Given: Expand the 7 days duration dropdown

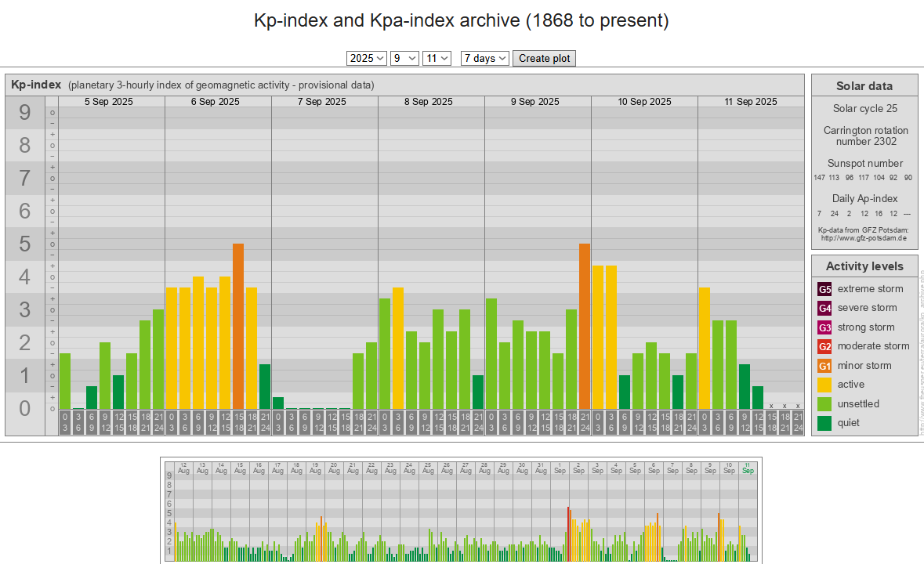Looking at the screenshot, I should 485,58.
